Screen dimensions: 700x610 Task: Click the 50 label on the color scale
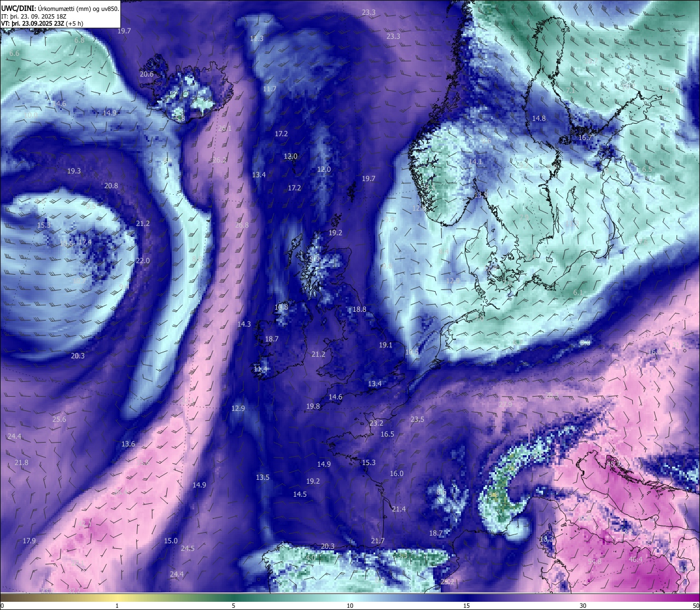click(696, 606)
